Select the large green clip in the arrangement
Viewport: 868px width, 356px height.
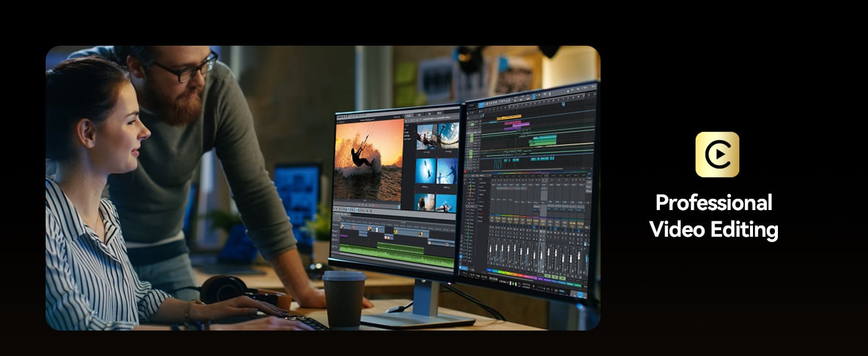coord(542,140)
